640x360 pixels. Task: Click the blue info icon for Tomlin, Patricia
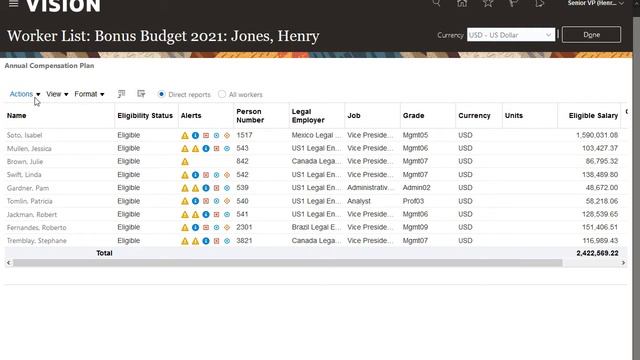pos(196,201)
